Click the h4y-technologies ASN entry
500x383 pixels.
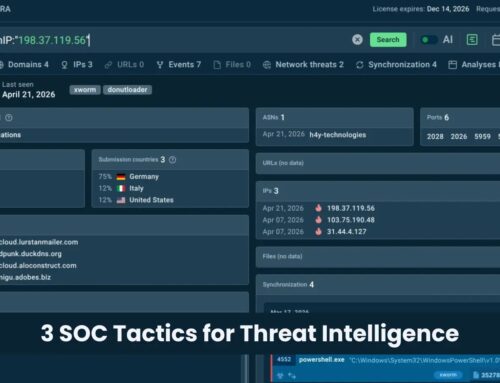pyautogui.click(x=338, y=135)
